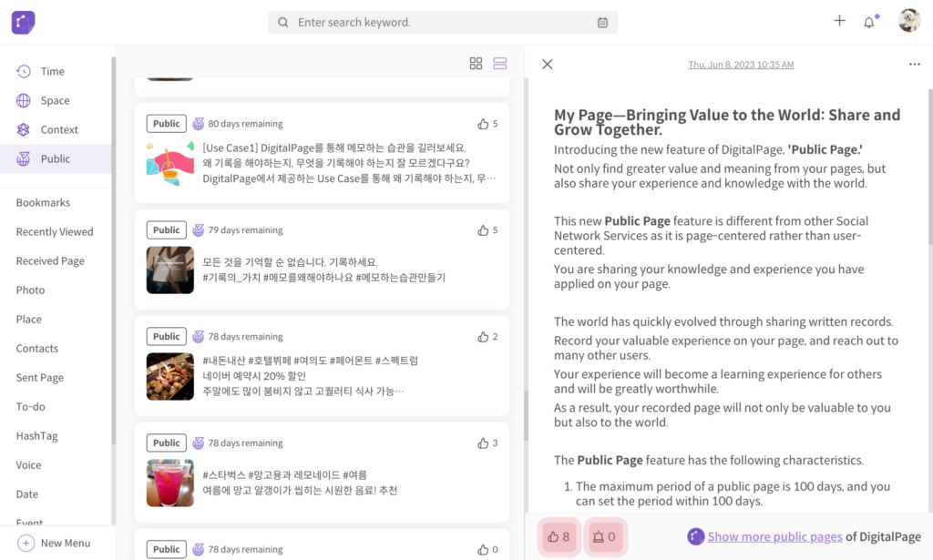Open Voice menu item
Image resolution: width=933 pixels, height=560 pixels.
click(28, 465)
